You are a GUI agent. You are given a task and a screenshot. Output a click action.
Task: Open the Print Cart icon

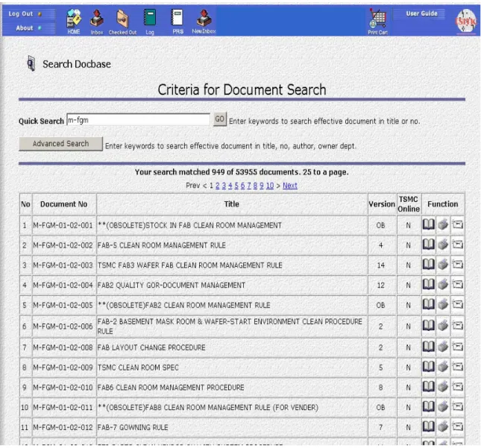click(x=377, y=22)
